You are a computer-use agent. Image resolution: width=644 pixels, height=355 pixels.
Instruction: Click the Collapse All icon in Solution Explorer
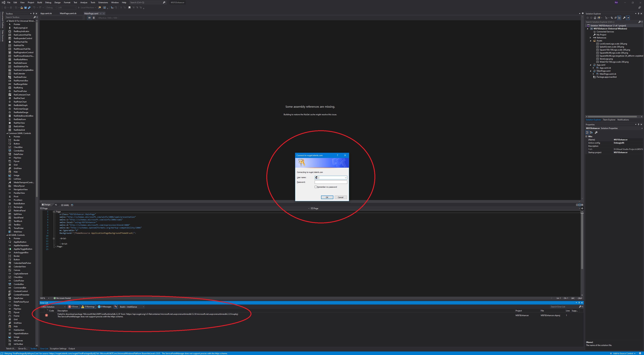tap(615, 18)
